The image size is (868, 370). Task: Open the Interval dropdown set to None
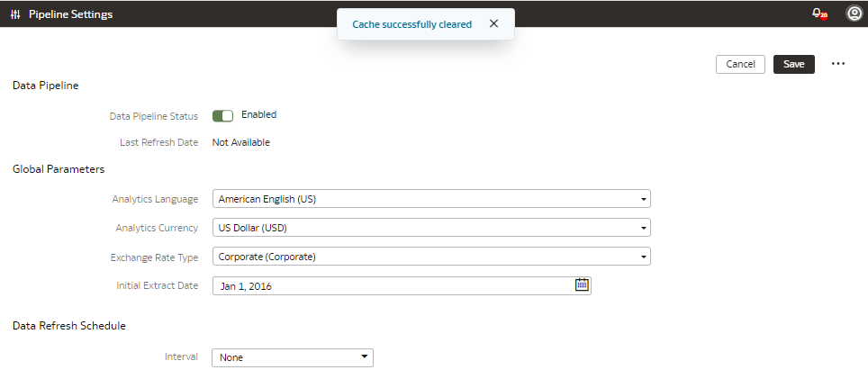[364, 357]
